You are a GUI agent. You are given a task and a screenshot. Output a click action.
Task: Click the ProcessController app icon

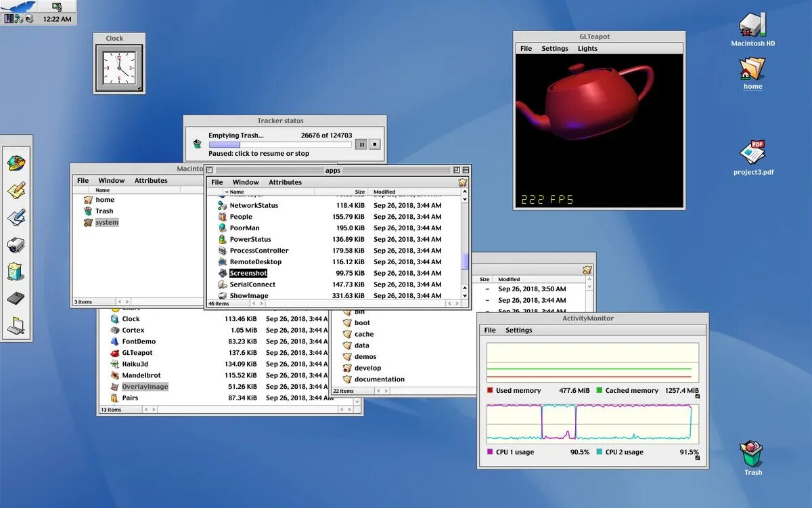point(222,251)
